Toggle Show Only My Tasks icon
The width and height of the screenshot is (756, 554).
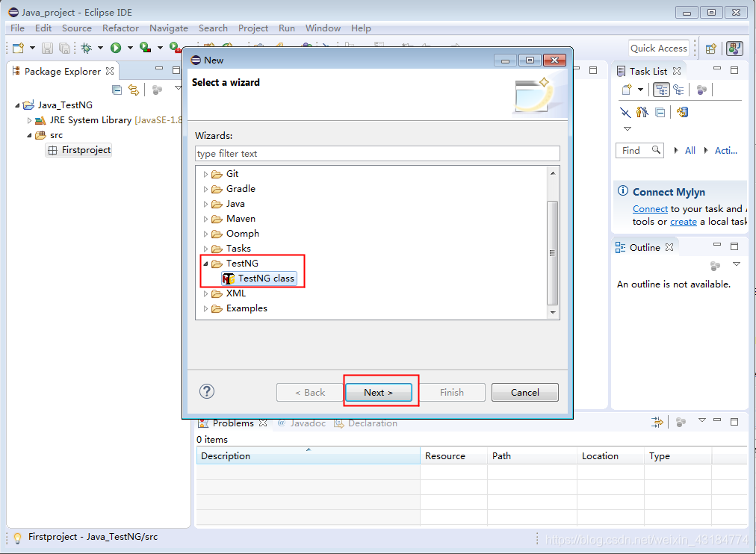[642, 112]
